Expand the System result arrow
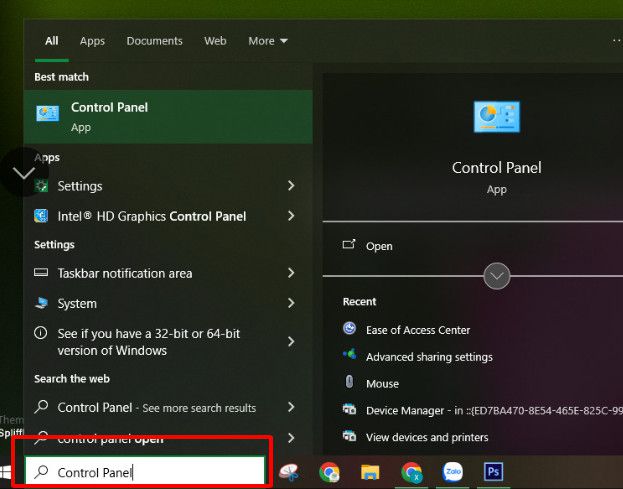Viewport: 623px width, 489px height. click(x=291, y=303)
